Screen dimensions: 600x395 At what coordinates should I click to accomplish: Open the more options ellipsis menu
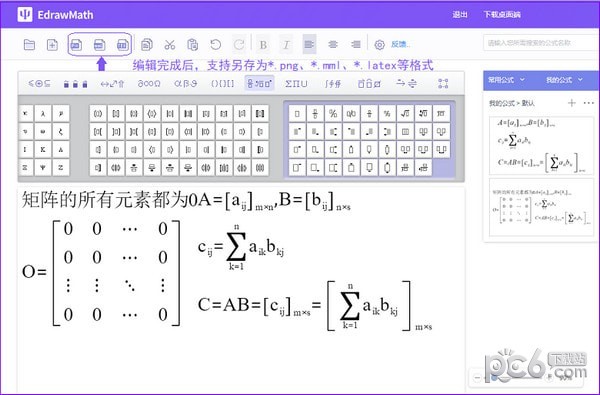point(589,103)
